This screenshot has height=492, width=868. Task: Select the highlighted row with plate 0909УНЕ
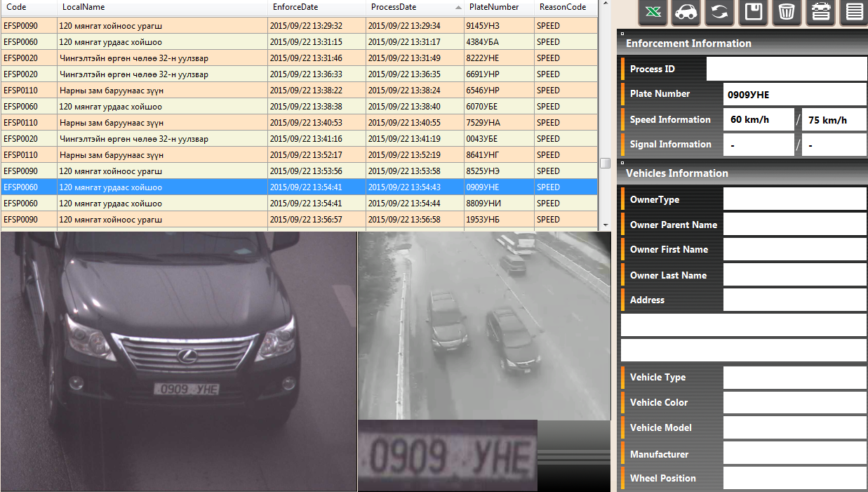(x=299, y=187)
